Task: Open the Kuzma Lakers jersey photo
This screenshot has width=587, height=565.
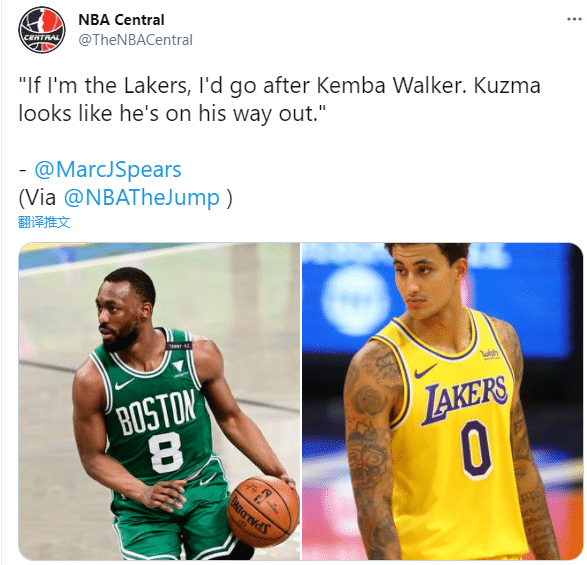Action: pos(442,401)
